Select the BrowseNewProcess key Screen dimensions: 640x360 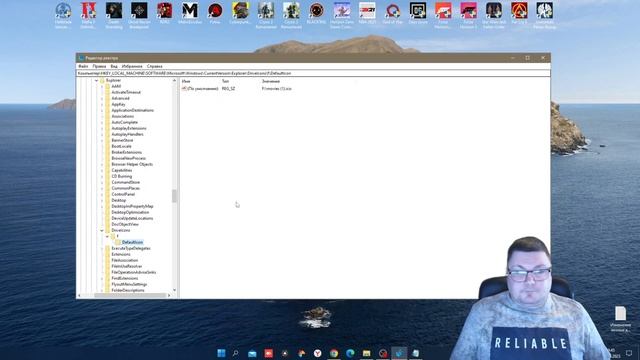[128, 158]
